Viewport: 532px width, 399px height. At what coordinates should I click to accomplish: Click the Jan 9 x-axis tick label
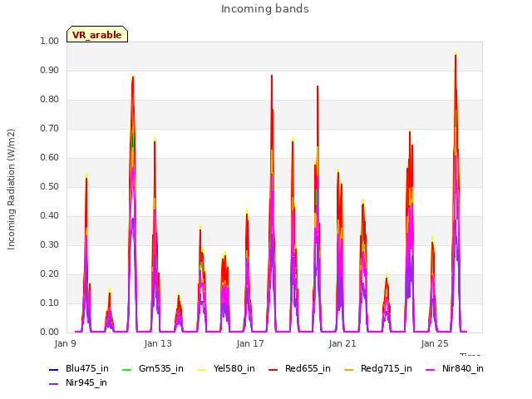[66, 343]
